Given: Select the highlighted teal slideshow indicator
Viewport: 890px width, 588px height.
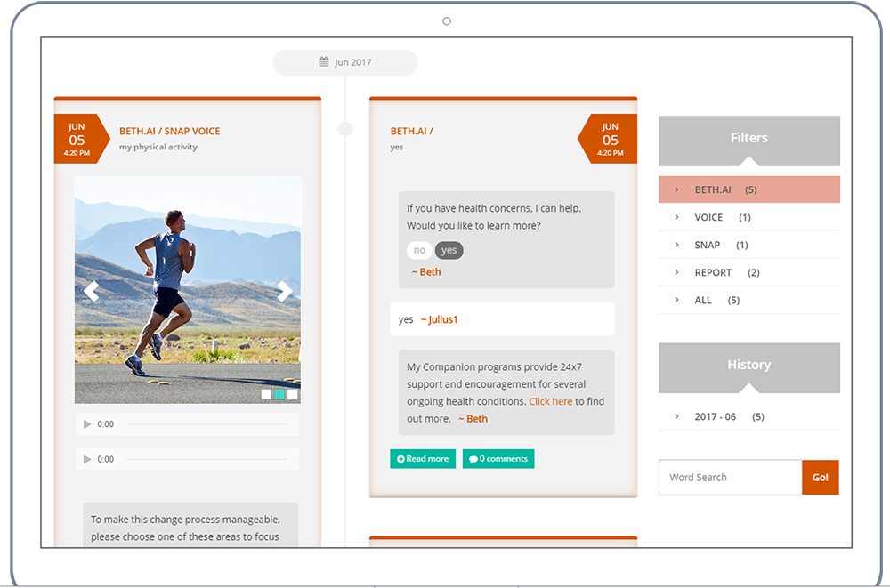Looking at the screenshot, I should coord(279,394).
